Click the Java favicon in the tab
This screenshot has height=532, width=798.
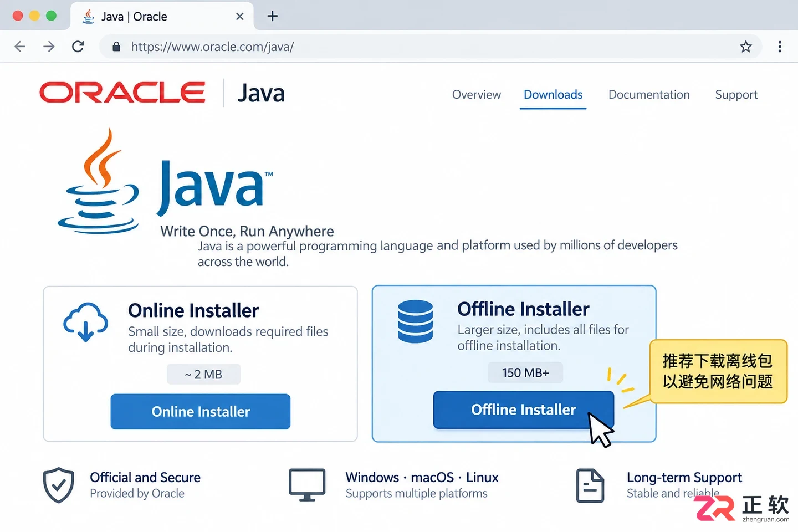[88, 17]
